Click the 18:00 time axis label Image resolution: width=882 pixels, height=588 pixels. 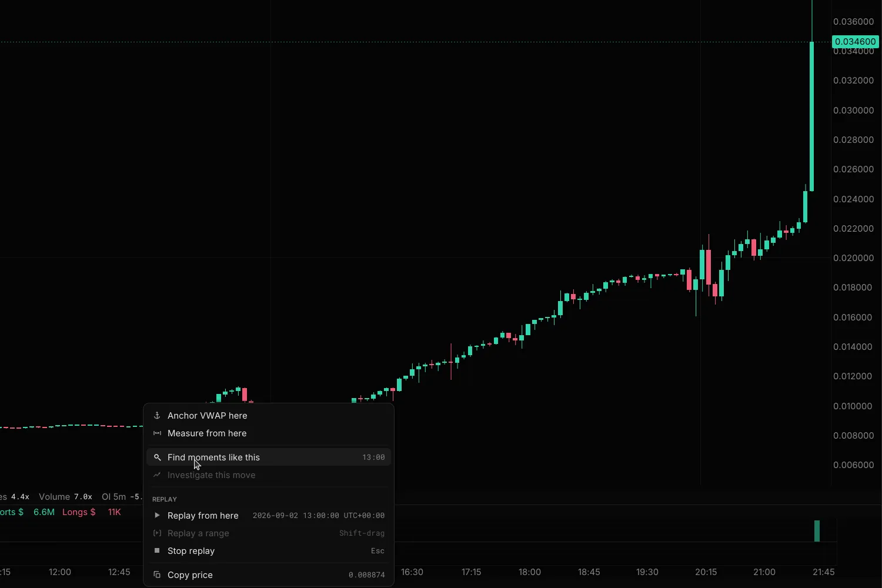pyautogui.click(x=530, y=572)
